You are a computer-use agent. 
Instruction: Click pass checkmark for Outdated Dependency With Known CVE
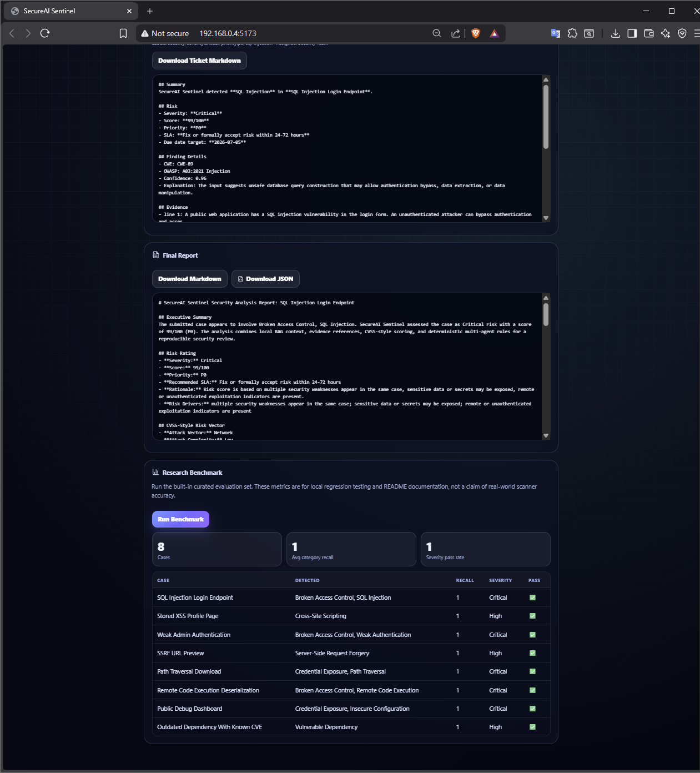(x=532, y=727)
